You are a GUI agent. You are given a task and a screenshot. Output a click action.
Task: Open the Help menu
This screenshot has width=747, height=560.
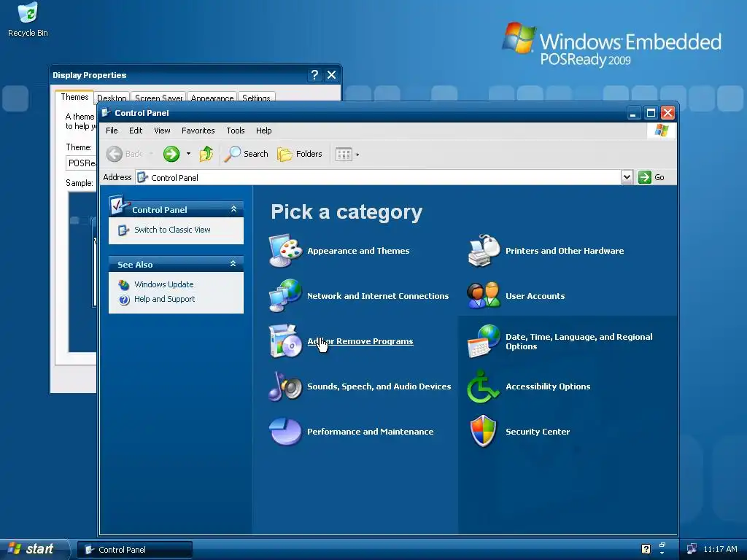[263, 131]
